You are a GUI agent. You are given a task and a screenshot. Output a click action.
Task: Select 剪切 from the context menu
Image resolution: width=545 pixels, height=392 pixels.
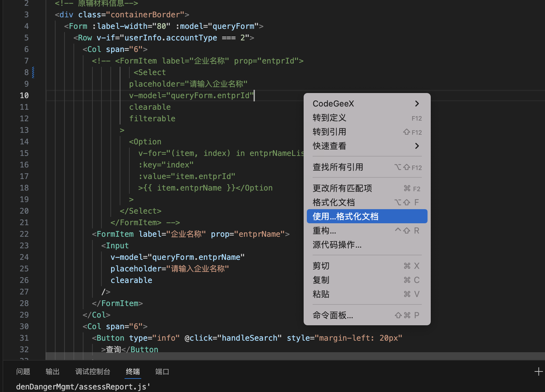point(367,266)
